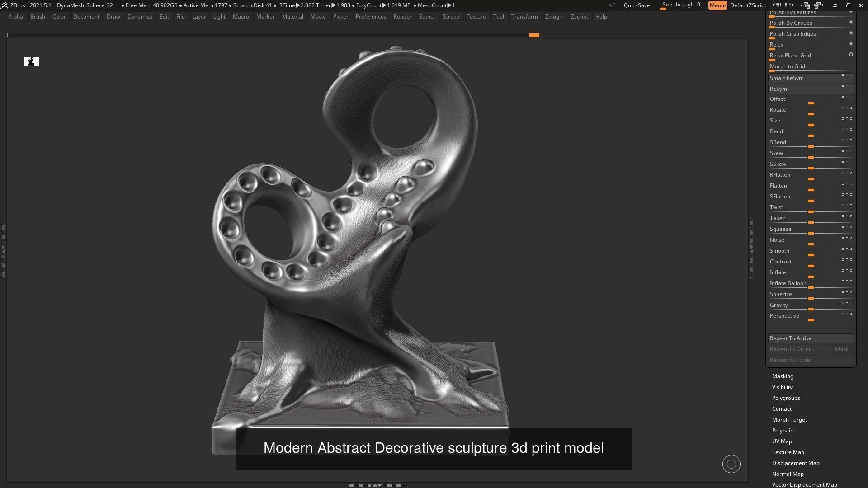This screenshot has height=488, width=868.
Task: Toggle X axis modifier for Noise
Action: (843, 238)
